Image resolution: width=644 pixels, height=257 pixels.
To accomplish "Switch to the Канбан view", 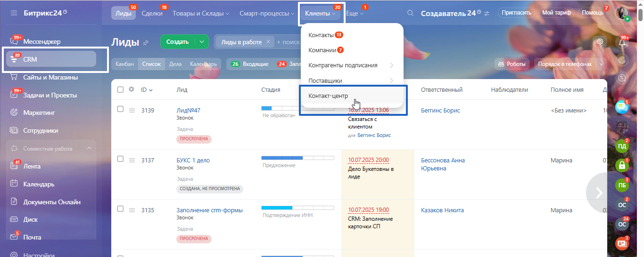I will point(124,64).
